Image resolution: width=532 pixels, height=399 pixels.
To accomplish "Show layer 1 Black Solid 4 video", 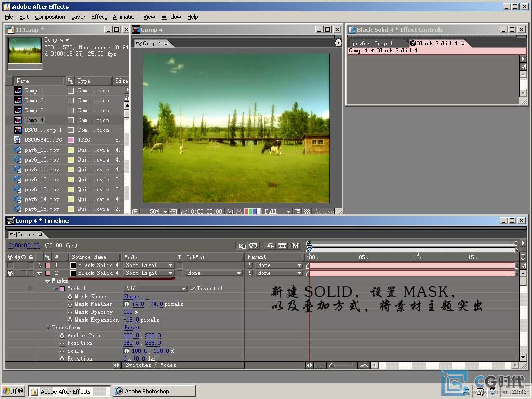I will (10, 265).
